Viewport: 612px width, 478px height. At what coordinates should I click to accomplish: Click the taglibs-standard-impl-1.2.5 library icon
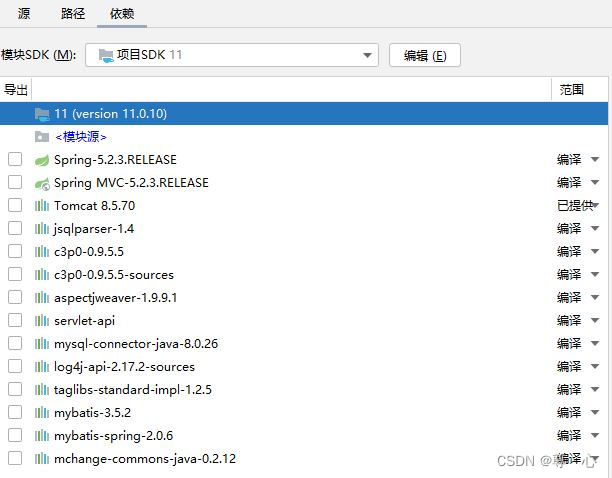(x=42, y=389)
